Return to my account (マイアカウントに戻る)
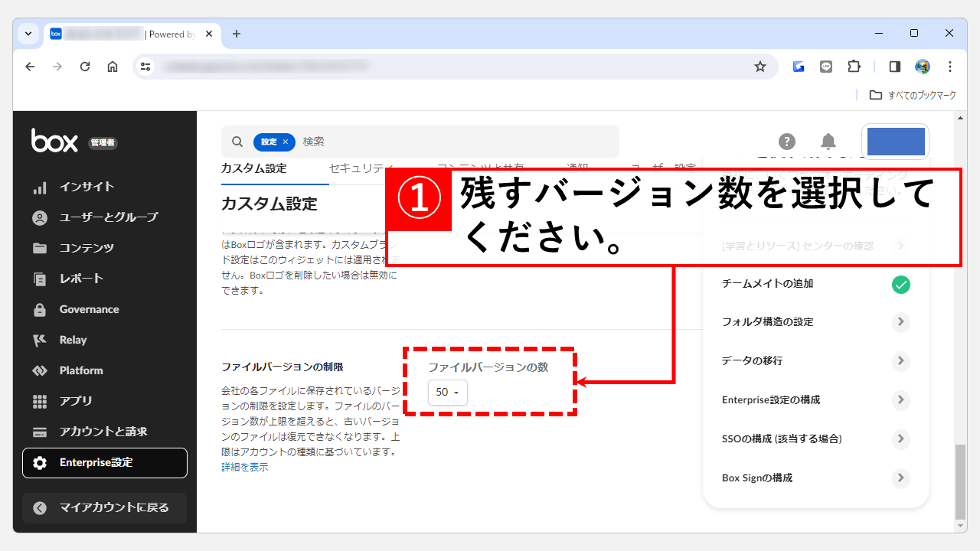 pyautogui.click(x=105, y=508)
